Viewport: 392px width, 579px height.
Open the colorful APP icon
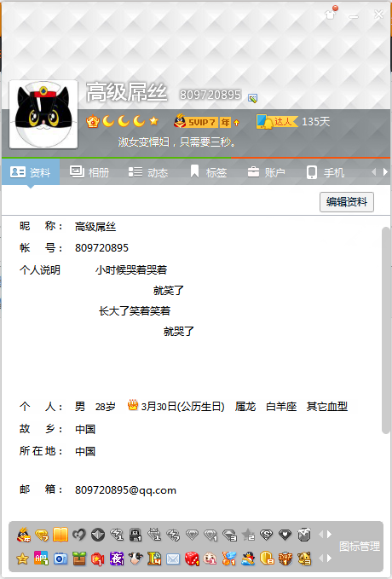(x=42, y=559)
